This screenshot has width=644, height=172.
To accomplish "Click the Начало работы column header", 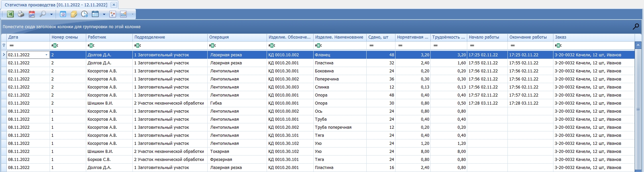I will pos(487,37).
